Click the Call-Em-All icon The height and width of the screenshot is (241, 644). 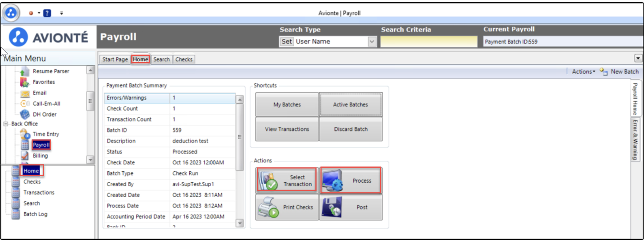[x=25, y=104]
